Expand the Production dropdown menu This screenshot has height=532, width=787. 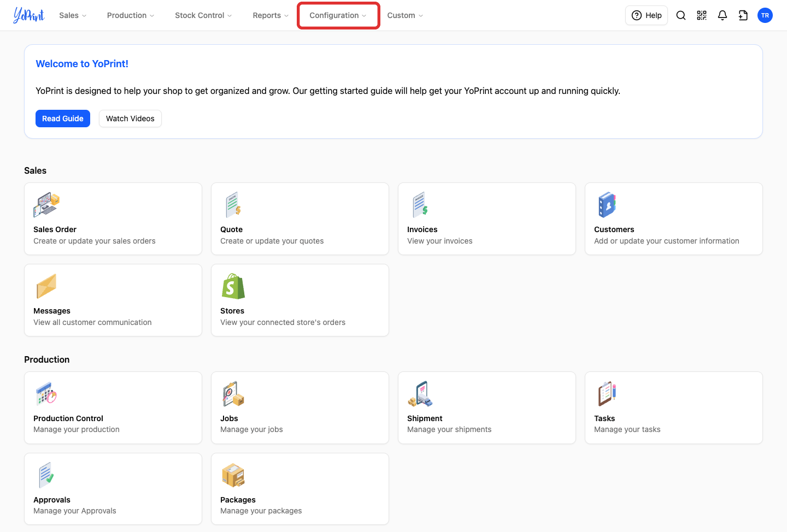pos(131,15)
